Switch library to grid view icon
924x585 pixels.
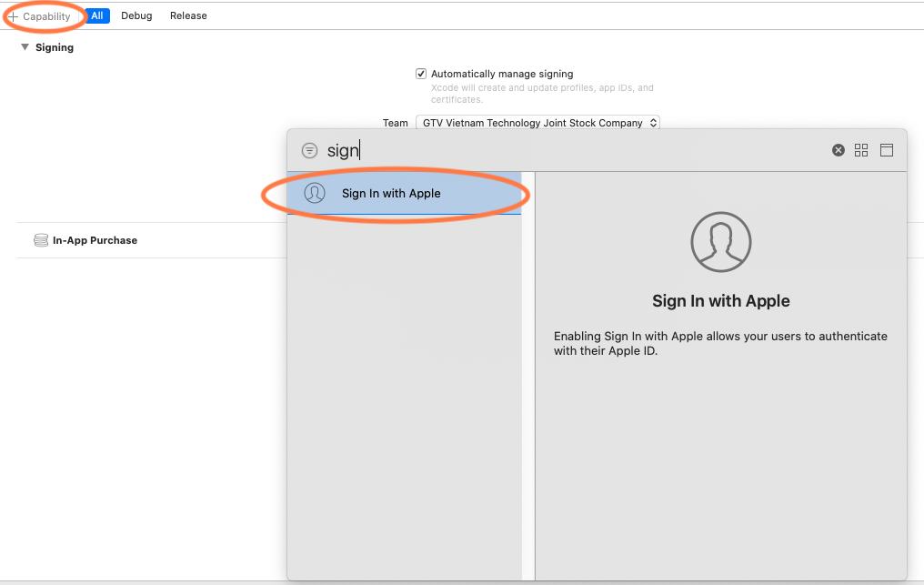coord(861,150)
